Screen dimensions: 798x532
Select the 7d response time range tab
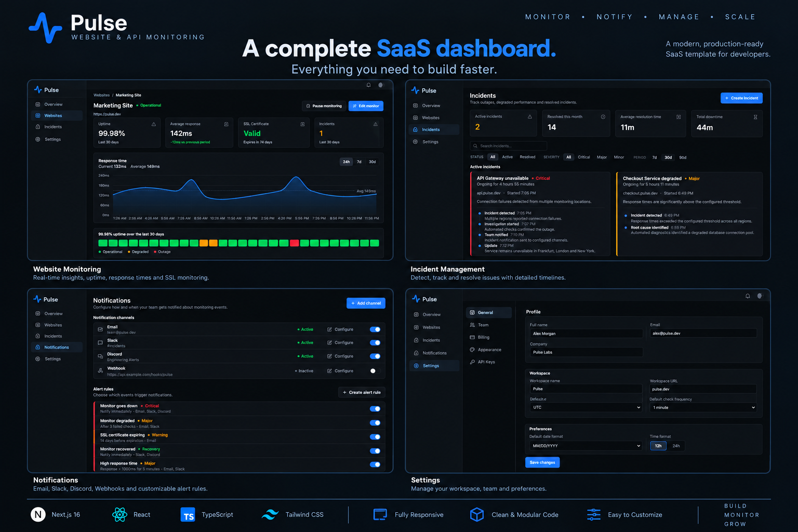click(x=359, y=162)
